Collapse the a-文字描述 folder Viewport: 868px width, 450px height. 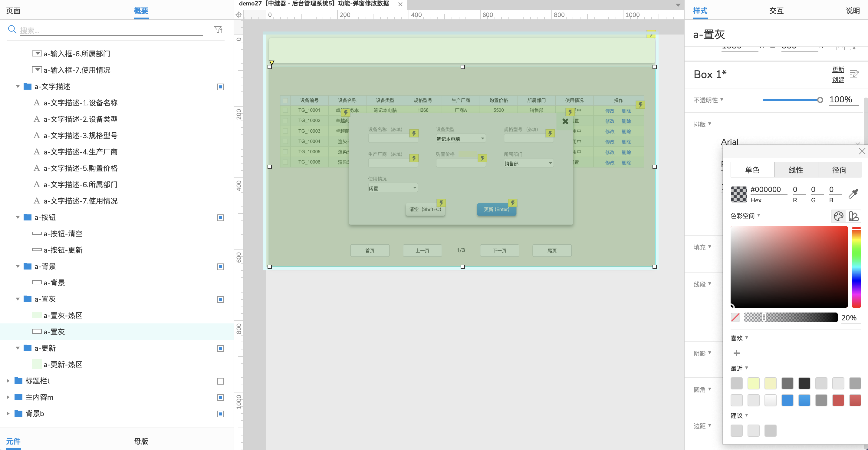18,87
